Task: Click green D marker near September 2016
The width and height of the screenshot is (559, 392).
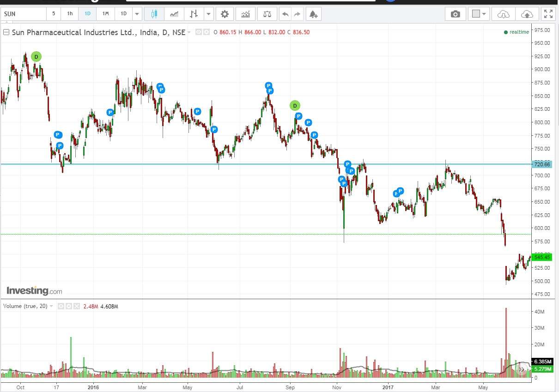Action: click(295, 105)
